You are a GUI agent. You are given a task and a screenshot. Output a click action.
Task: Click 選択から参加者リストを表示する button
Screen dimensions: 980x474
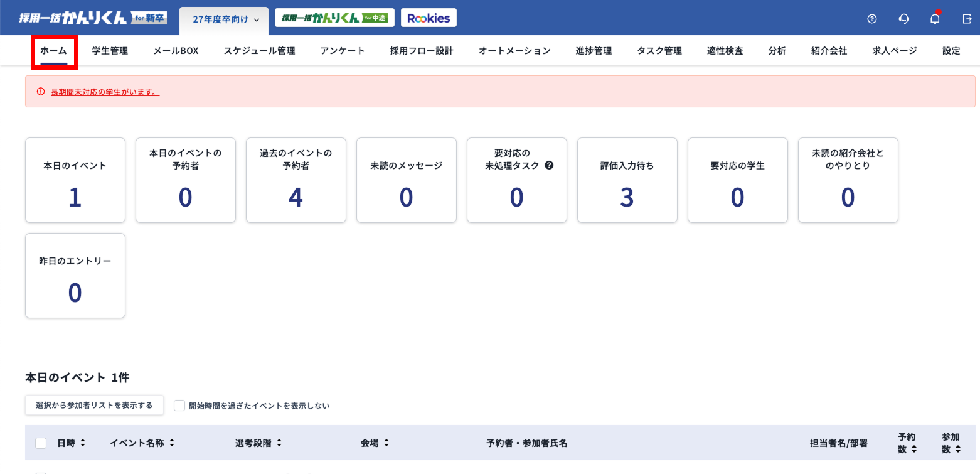point(94,405)
